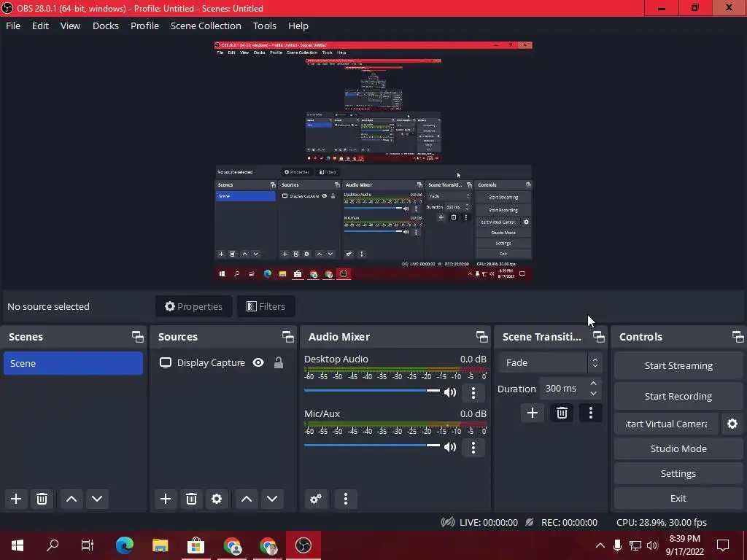Increase transition duration with up arrow
This screenshot has height=560, width=747.
[x=593, y=384]
